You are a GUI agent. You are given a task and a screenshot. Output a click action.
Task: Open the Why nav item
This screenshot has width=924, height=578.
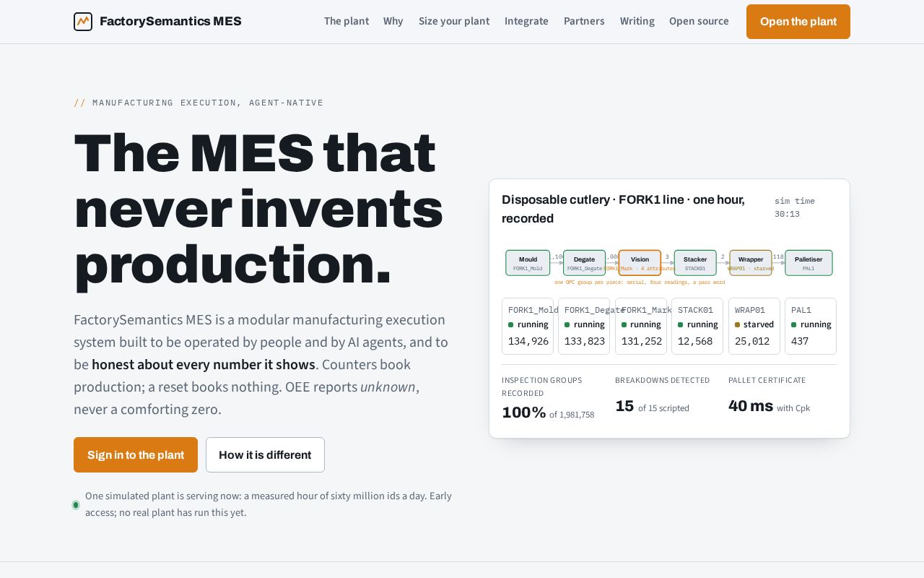coord(393,22)
